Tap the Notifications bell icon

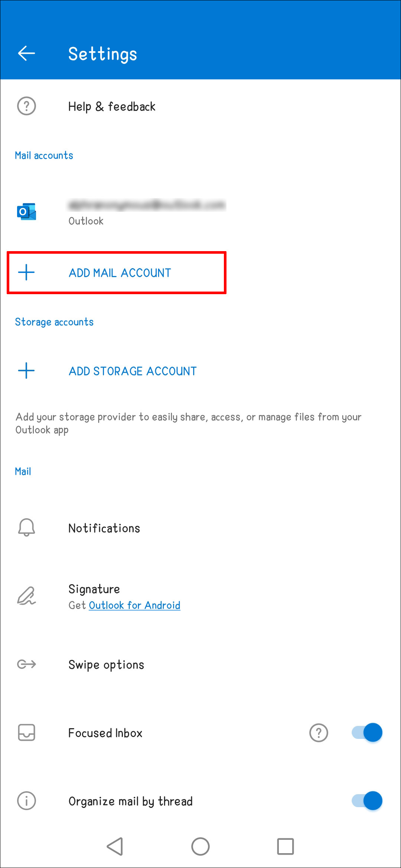coord(26,528)
